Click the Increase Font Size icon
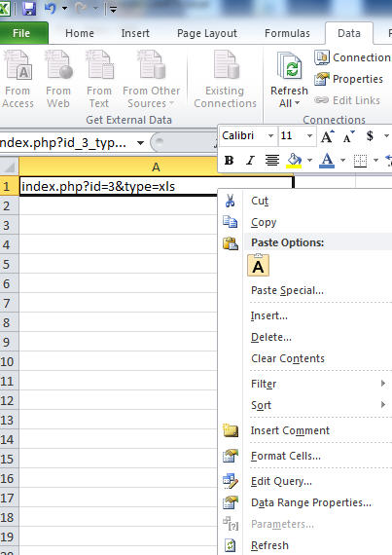392x555 pixels. point(327,136)
